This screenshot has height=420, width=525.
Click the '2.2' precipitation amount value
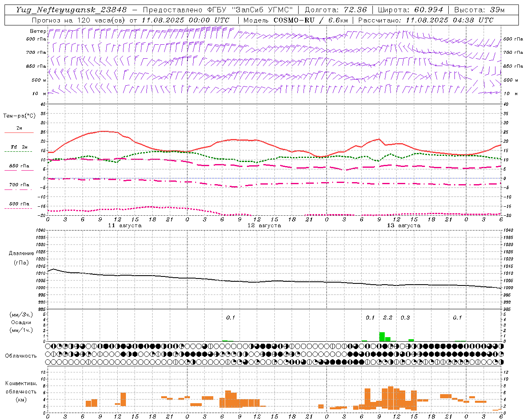pos(388,317)
